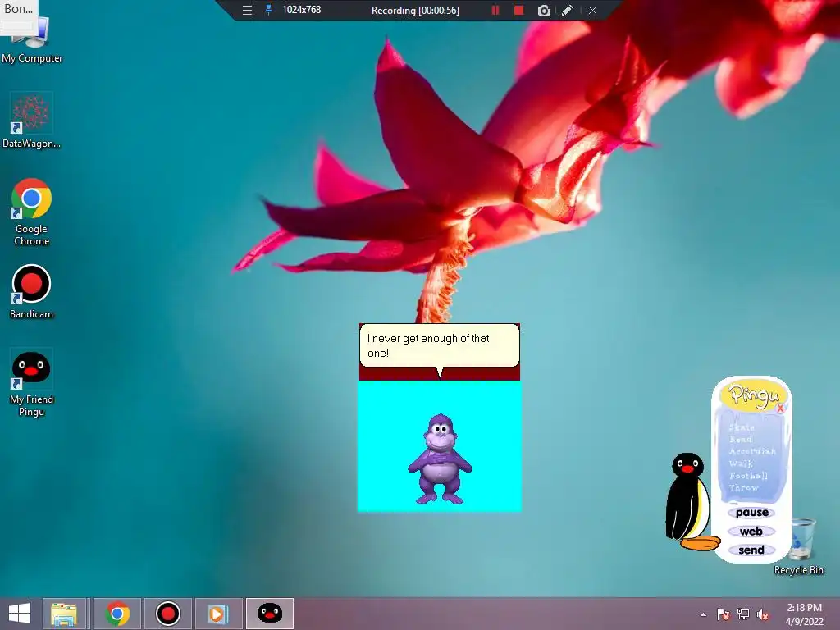This screenshot has width=840, height=630.
Task: Select Skate in Pingu menu
Action: pos(742,427)
